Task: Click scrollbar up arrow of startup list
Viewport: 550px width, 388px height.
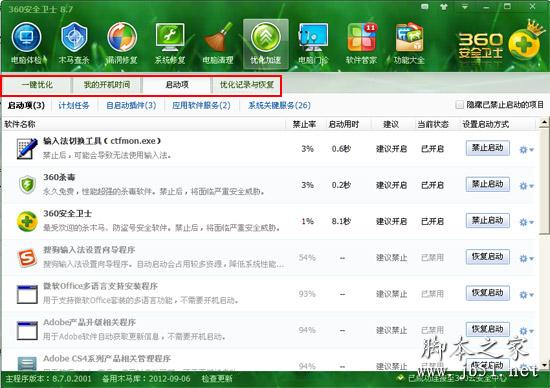Action: pyautogui.click(x=544, y=123)
